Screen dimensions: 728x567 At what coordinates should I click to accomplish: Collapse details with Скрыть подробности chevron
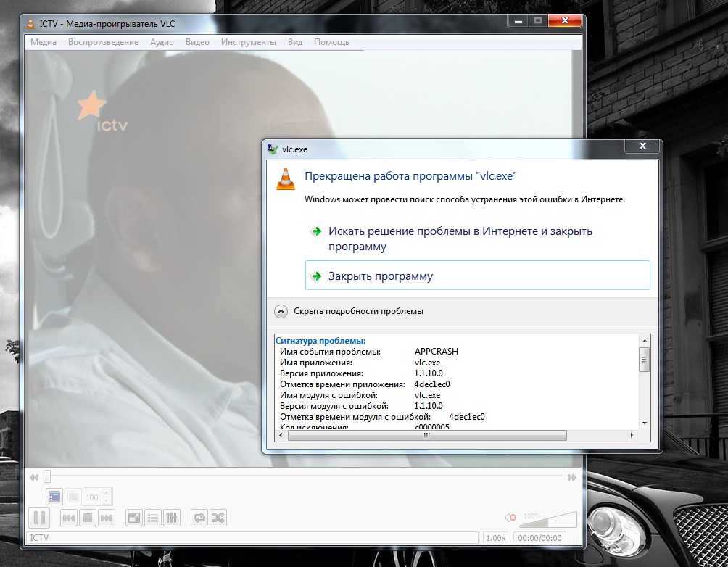[281, 311]
